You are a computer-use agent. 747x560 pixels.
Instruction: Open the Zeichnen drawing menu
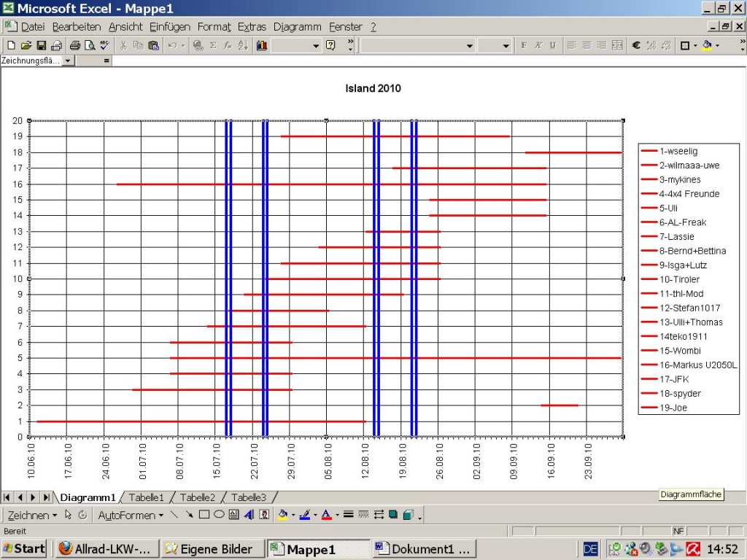point(32,516)
